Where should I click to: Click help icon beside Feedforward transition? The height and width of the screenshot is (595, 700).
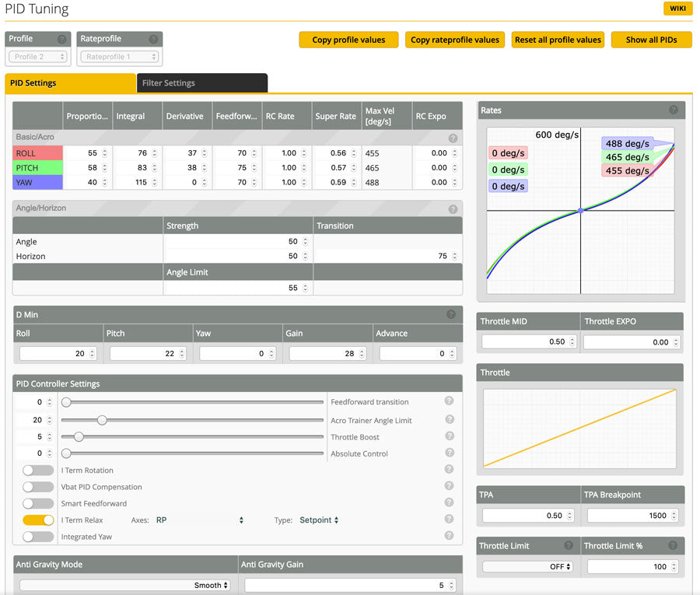[x=449, y=401]
